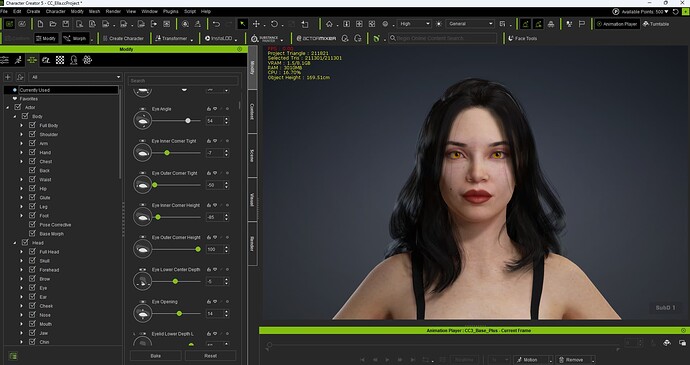Click the add slider plus icon
The width and height of the screenshot is (690, 365).
(x=7, y=77)
